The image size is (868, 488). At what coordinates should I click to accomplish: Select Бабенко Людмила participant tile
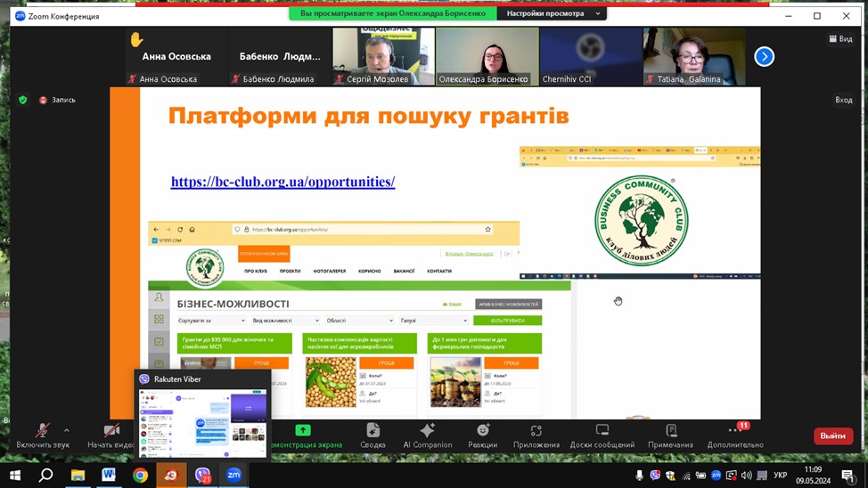point(280,56)
